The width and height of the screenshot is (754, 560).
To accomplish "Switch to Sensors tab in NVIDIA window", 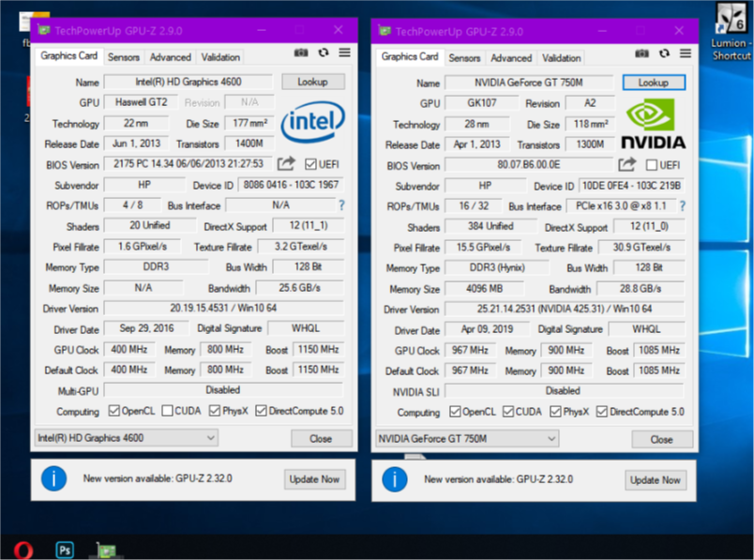I will pos(464,58).
